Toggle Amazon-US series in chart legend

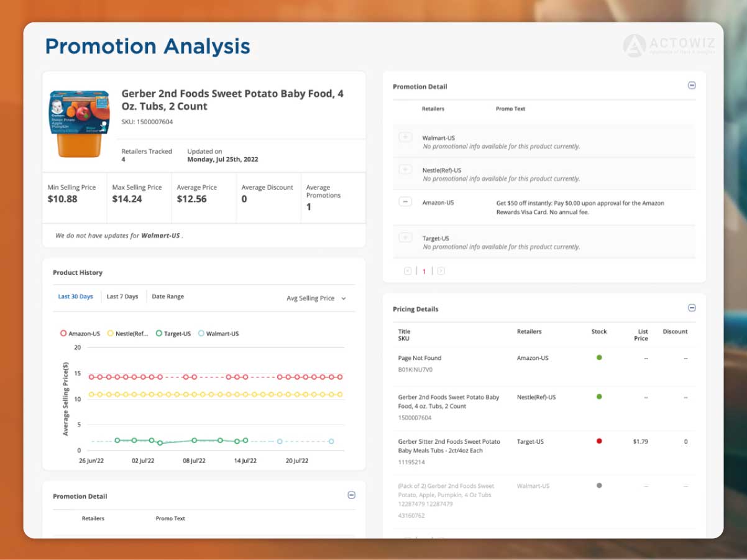tap(80, 334)
